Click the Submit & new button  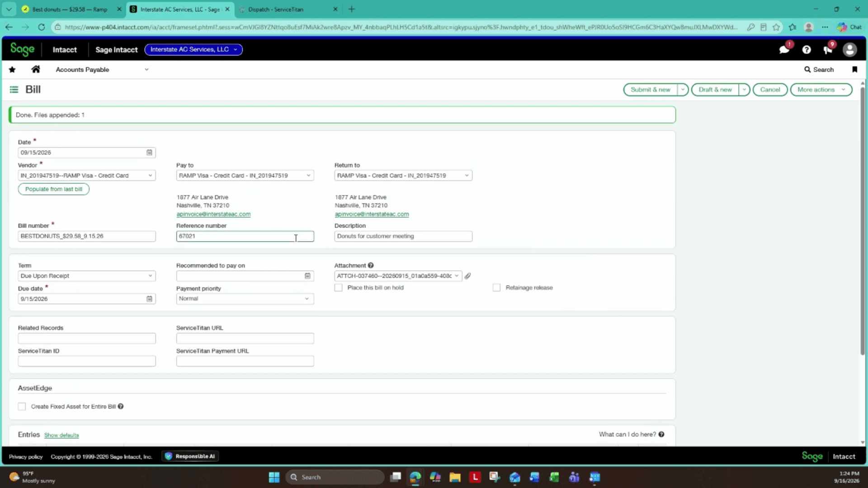(x=650, y=90)
